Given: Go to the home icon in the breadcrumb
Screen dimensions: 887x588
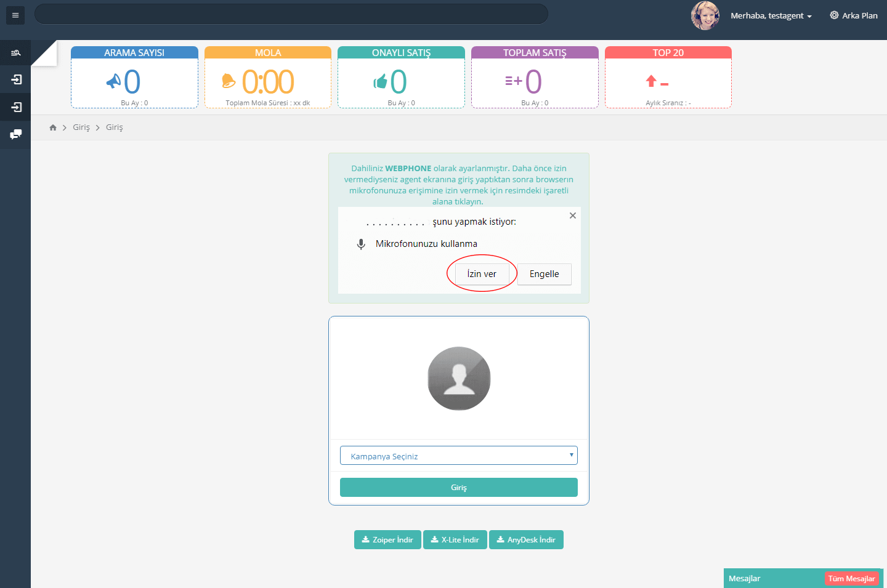Looking at the screenshot, I should click(x=53, y=127).
